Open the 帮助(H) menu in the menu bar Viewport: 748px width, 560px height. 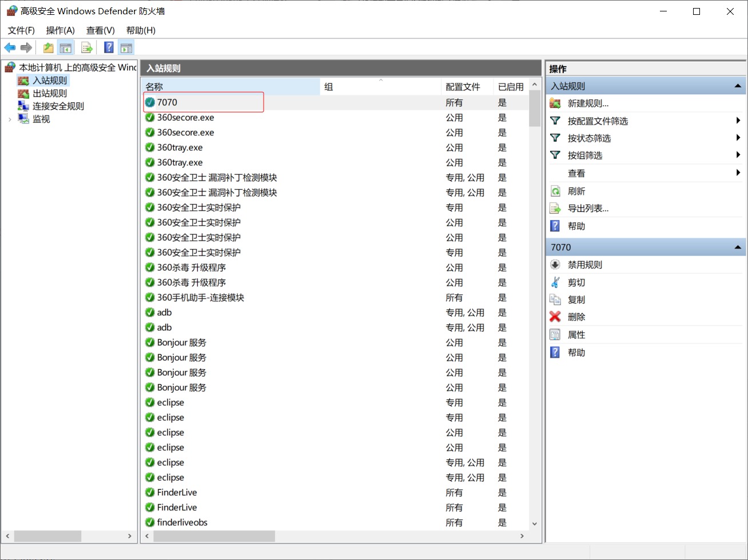[141, 30]
